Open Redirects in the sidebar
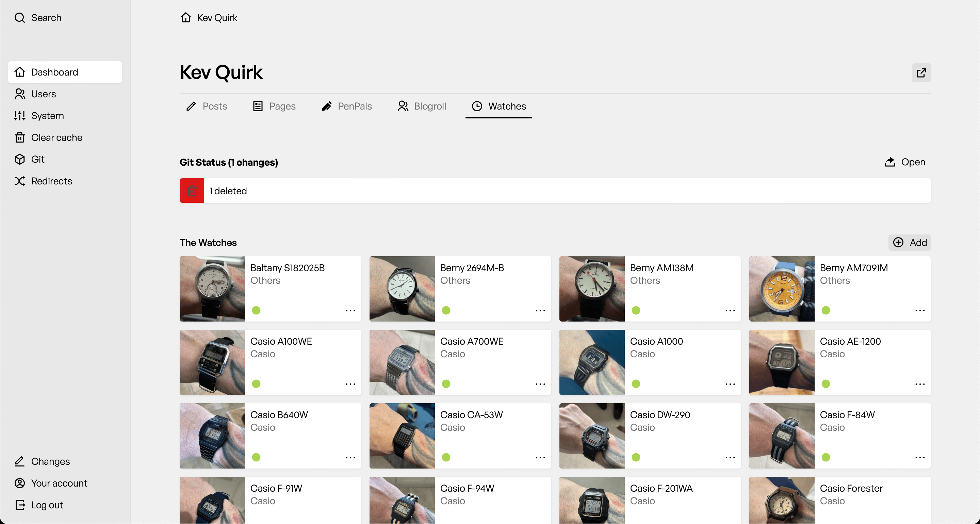980x524 pixels. (x=65, y=181)
